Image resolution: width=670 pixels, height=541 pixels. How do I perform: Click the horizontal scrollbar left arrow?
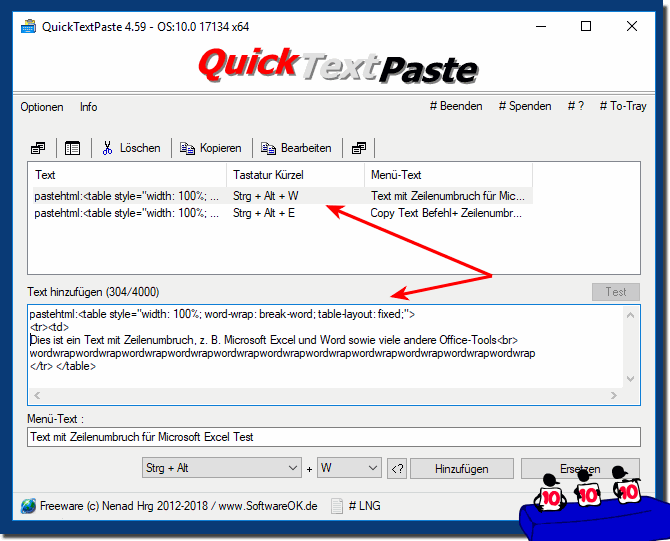point(37,395)
